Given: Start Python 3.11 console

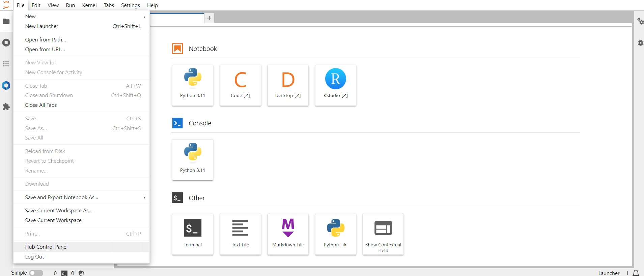Looking at the screenshot, I should [x=193, y=160].
